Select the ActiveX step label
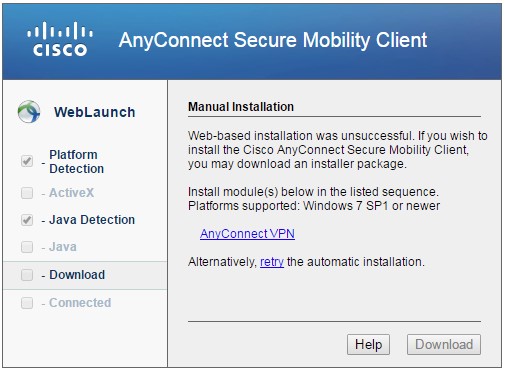 (72, 193)
